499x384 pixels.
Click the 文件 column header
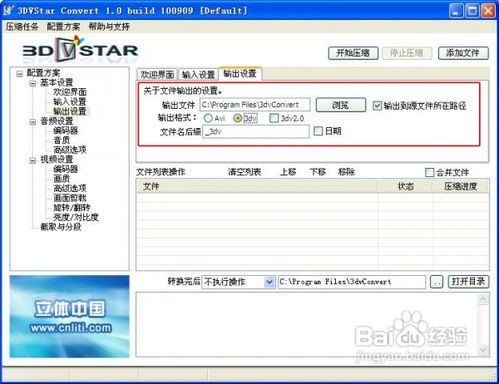(x=257, y=186)
